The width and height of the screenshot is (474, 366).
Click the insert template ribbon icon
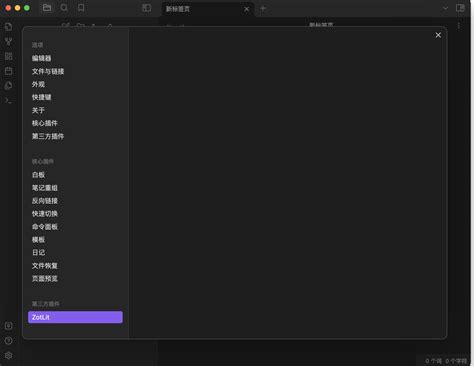point(9,86)
